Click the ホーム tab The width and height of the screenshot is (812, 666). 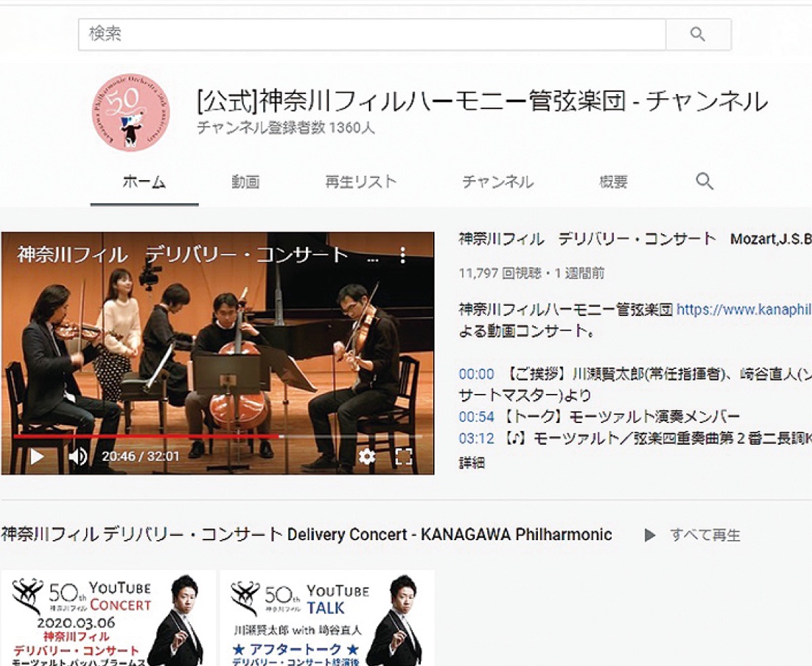tap(144, 182)
